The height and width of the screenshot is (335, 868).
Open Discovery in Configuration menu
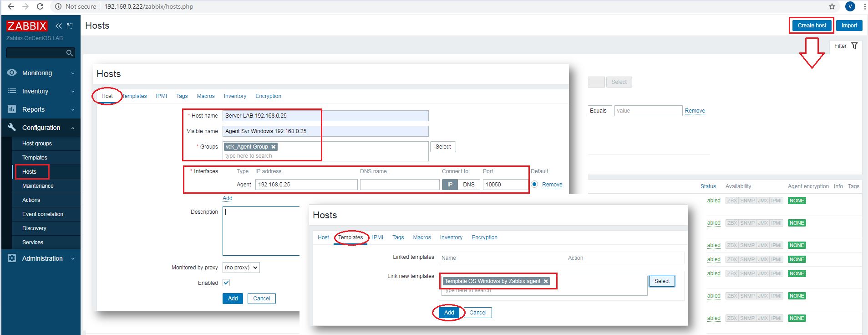(x=34, y=228)
